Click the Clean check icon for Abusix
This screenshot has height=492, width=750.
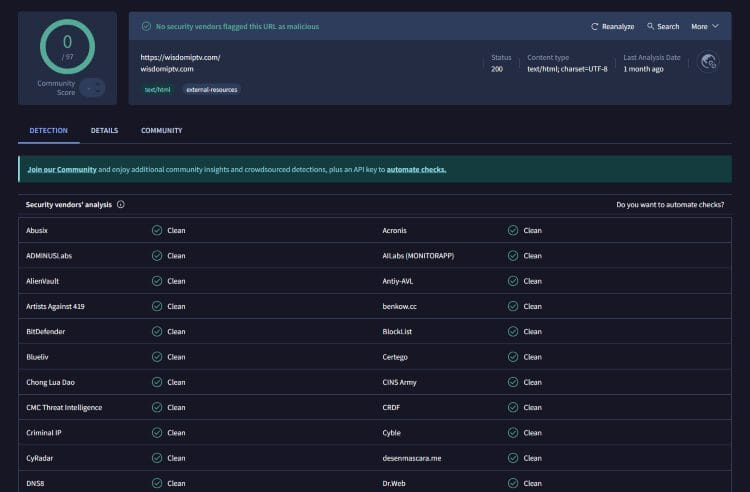click(157, 230)
